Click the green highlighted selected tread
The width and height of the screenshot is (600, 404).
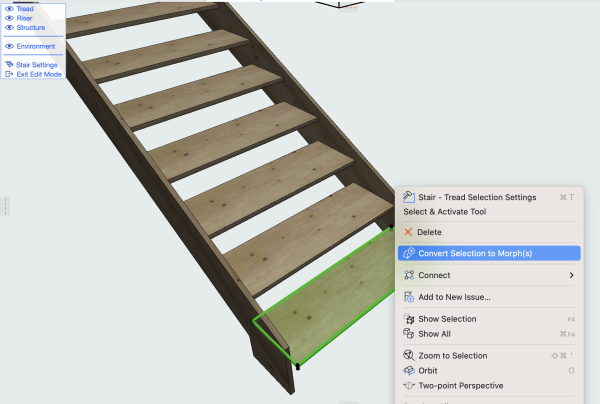tap(330, 300)
